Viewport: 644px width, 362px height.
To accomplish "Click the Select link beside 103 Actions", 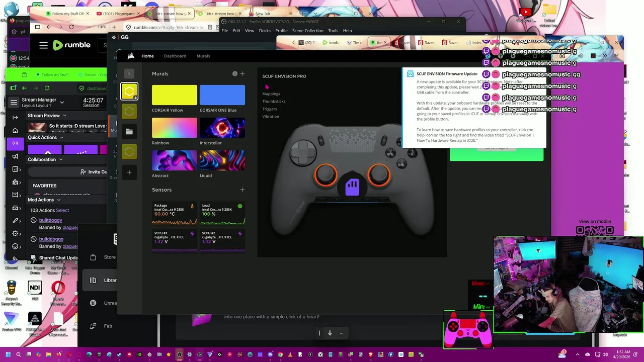I will [x=63, y=210].
